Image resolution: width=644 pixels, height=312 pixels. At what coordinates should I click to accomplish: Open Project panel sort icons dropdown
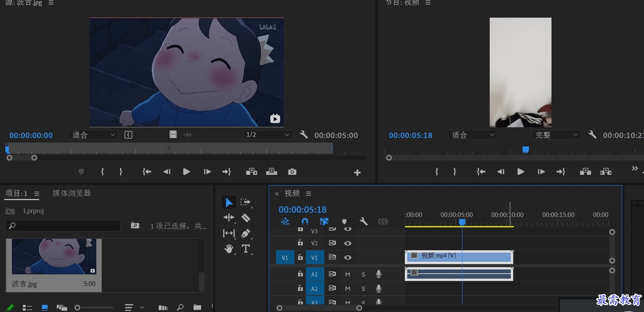tap(134, 307)
